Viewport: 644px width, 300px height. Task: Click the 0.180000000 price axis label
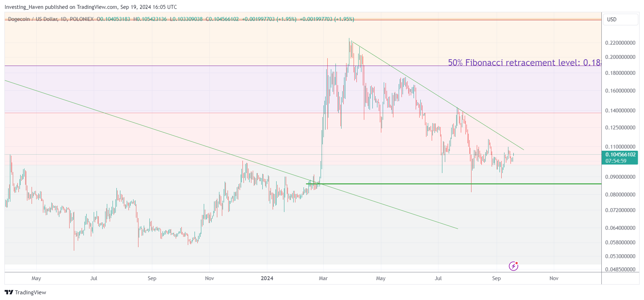620,73
